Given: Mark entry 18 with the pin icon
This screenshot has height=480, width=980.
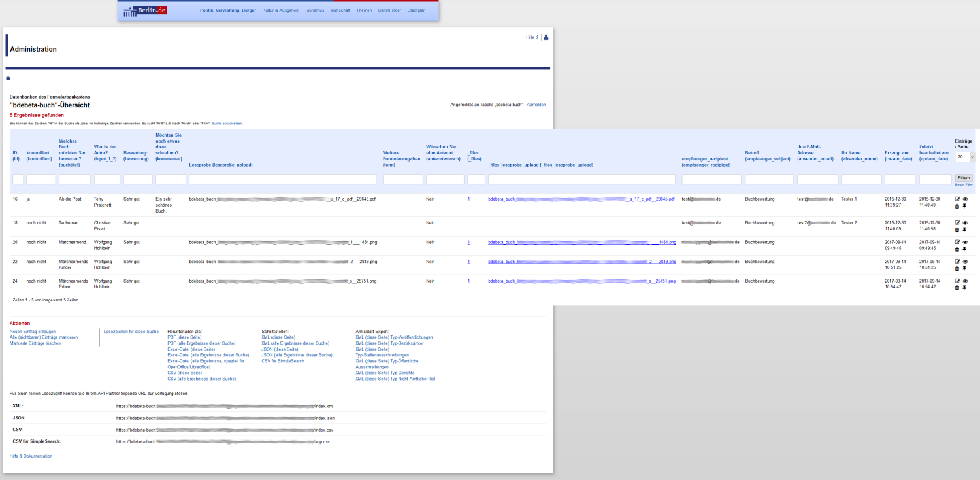Looking at the screenshot, I should 964,230.
